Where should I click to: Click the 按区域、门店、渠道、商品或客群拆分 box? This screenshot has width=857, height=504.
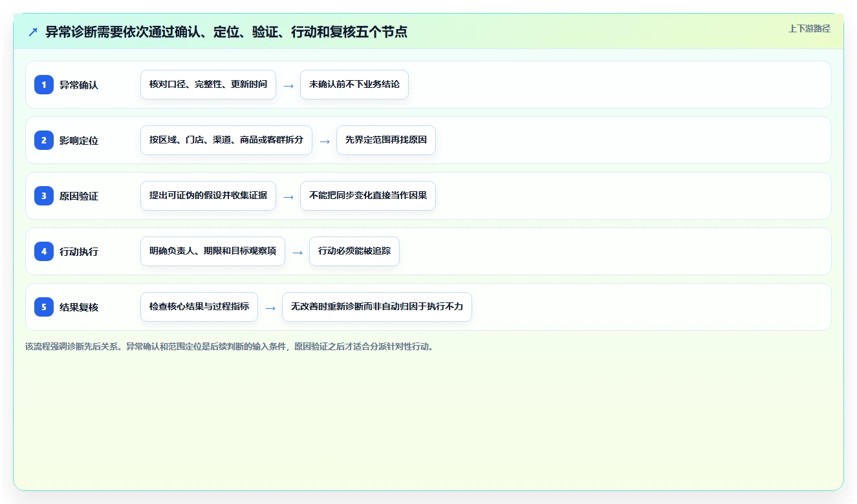pyautogui.click(x=226, y=140)
